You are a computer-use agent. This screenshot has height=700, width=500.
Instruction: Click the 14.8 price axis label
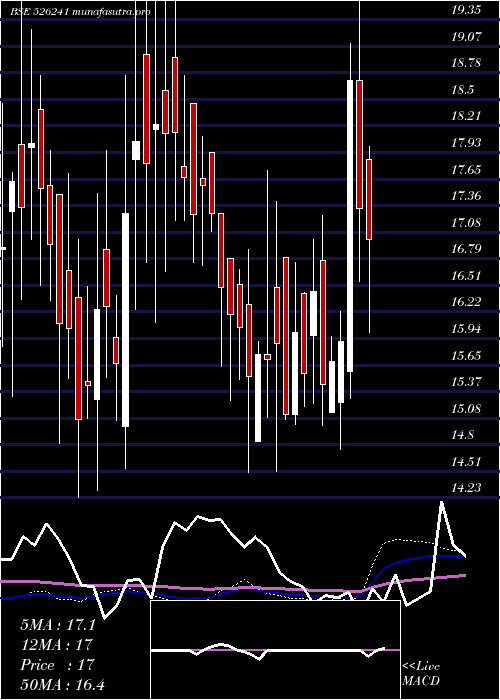(462, 435)
